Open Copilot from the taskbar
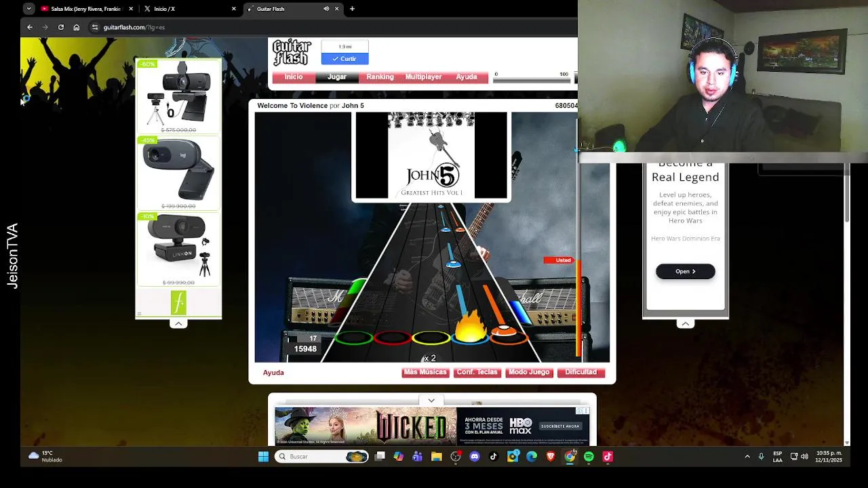 point(399,457)
